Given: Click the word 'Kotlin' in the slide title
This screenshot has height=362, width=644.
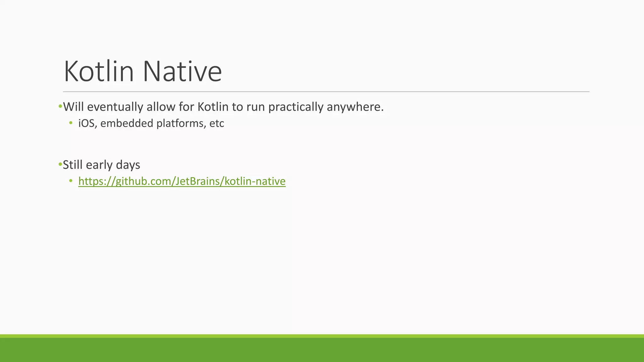Looking at the screenshot, I should 99,71.
